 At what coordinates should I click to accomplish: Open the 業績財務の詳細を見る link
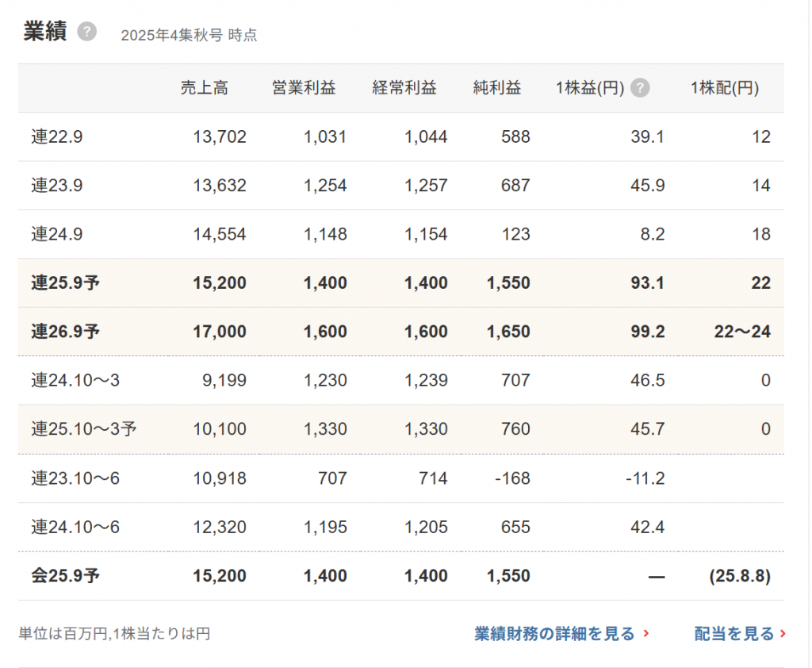[554, 633]
